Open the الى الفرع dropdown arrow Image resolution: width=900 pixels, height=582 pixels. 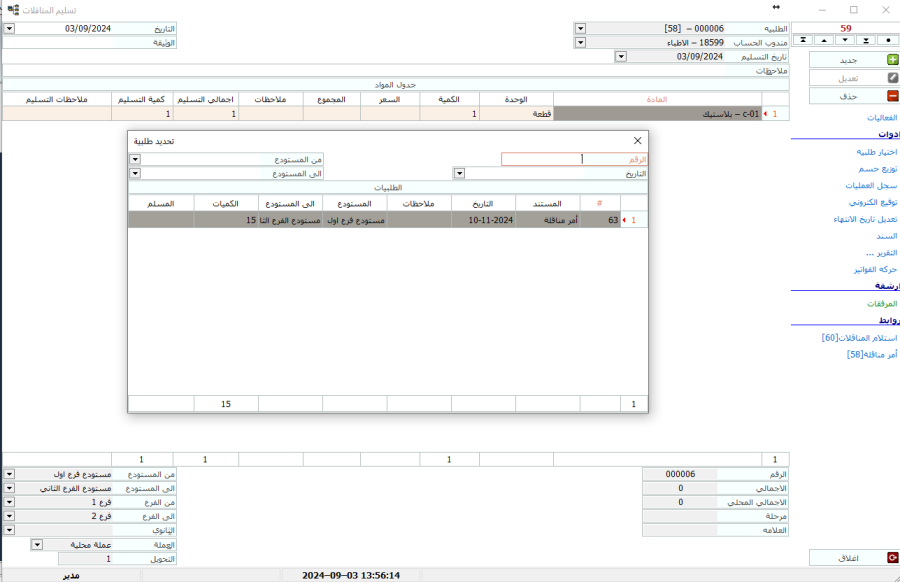click(9, 516)
